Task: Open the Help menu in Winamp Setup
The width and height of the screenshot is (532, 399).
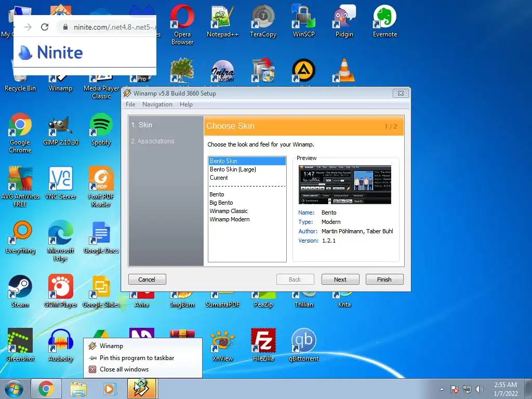Action: tap(186, 104)
